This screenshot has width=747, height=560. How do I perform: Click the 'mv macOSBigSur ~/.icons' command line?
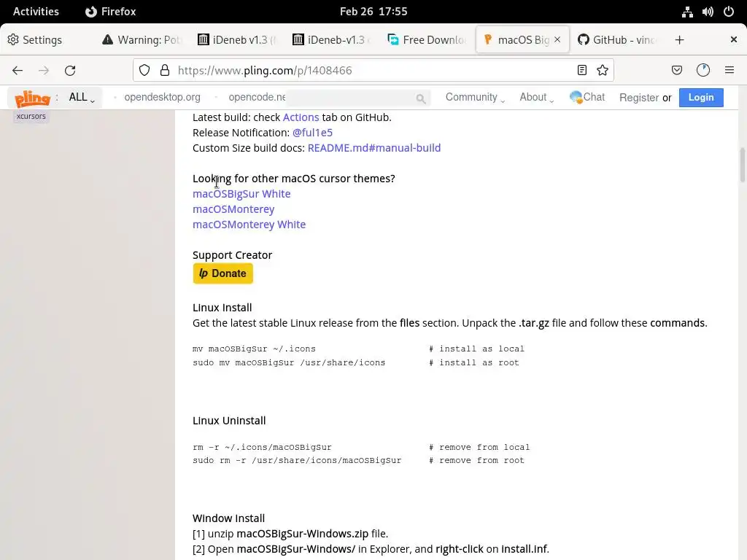(x=254, y=349)
